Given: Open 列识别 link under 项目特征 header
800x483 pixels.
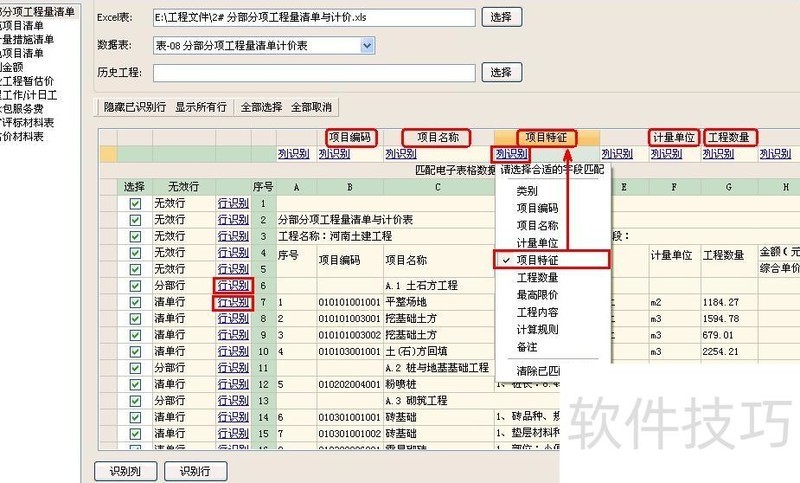Looking at the screenshot, I should click(510, 154).
